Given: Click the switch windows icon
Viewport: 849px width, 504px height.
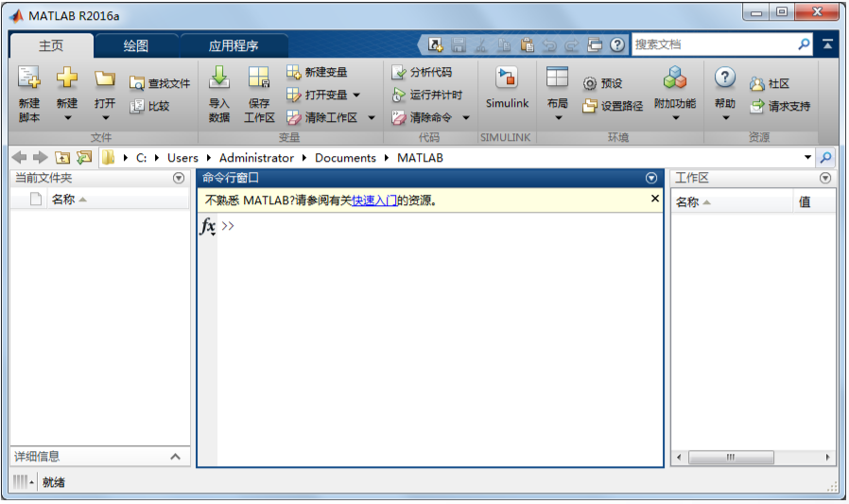Looking at the screenshot, I should coord(595,45).
